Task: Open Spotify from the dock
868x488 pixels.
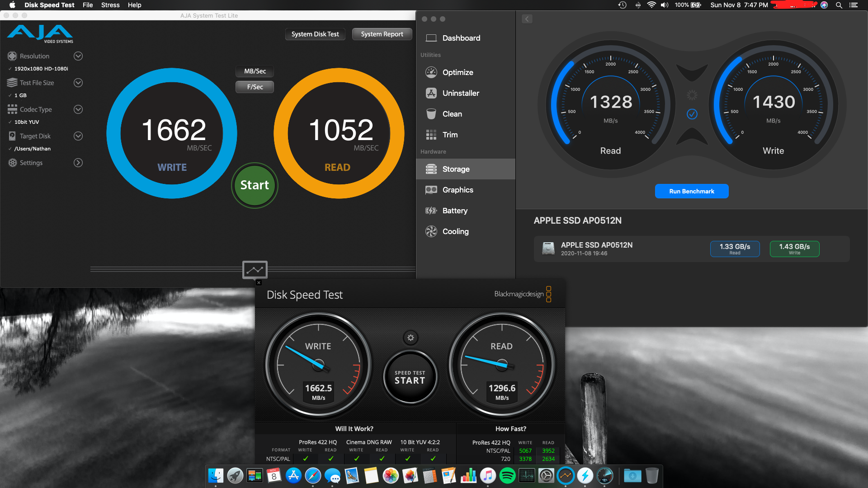Action: click(507, 475)
